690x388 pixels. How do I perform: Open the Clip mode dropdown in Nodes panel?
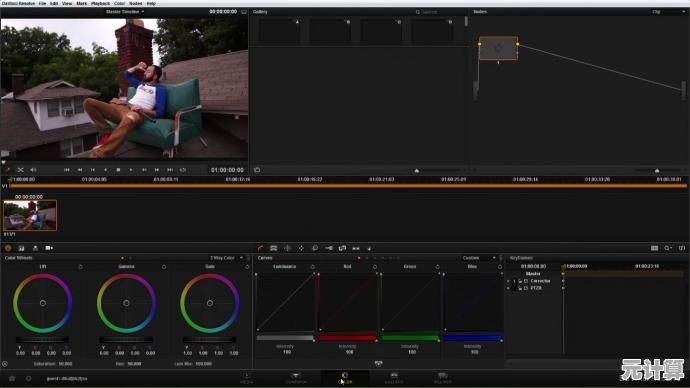coord(668,12)
